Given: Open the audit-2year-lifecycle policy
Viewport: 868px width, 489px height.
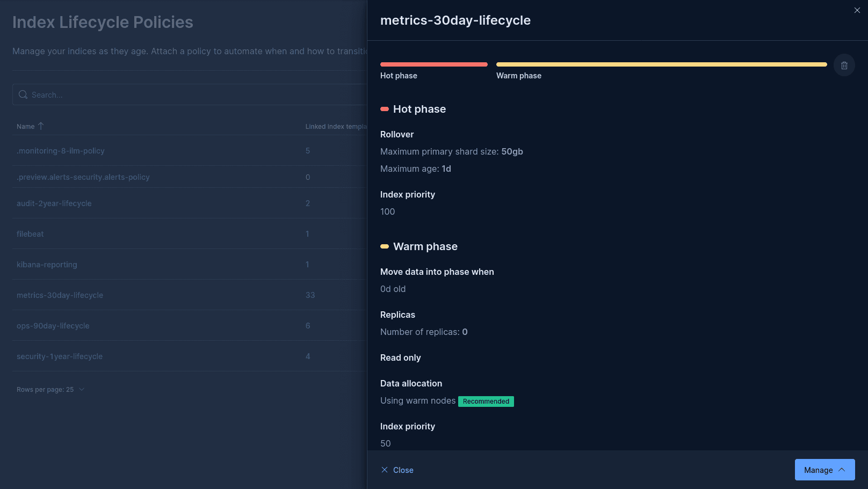Looking at the screenshot, I should (x=54, y=203).
